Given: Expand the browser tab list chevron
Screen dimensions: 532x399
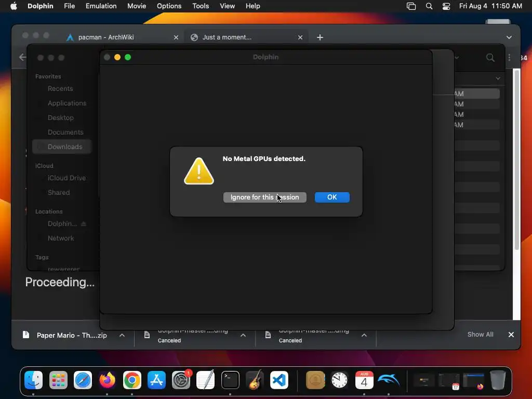Looking at the screenshot, I should pos(509,37).
